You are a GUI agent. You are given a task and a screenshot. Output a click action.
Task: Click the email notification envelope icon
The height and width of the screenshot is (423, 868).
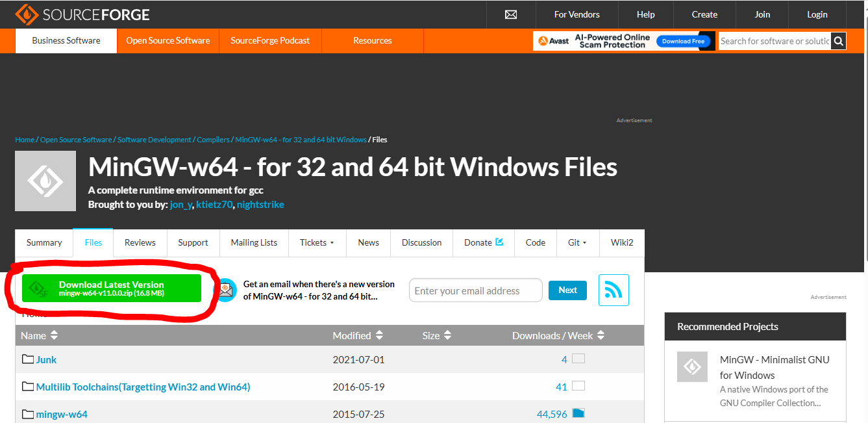pos(225,290)
